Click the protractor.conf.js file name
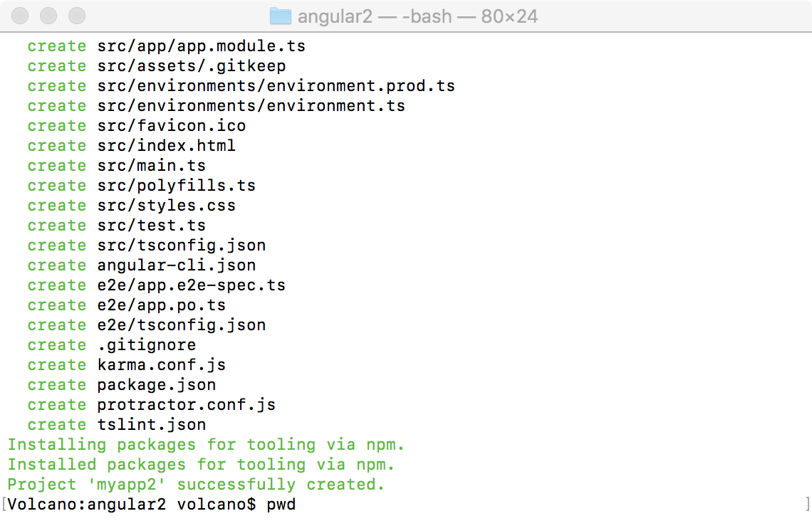Image resolution: width=812 pixels, height=521 pixels. pos(186,405)
